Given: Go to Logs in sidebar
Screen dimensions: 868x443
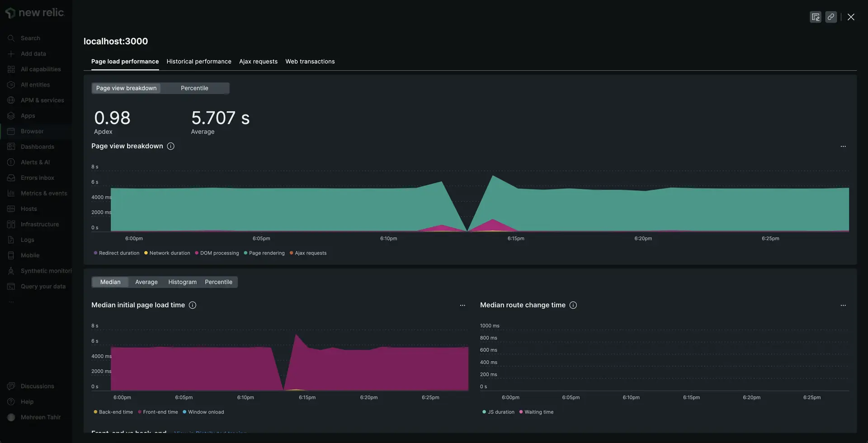Looking at the screenshot, I should (x=28, y=240).
